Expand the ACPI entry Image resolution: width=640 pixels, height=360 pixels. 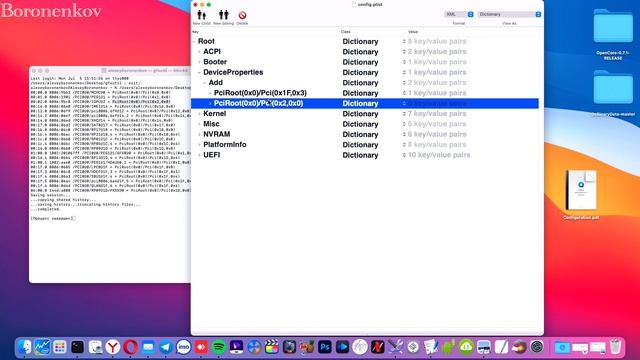(200, 52)
